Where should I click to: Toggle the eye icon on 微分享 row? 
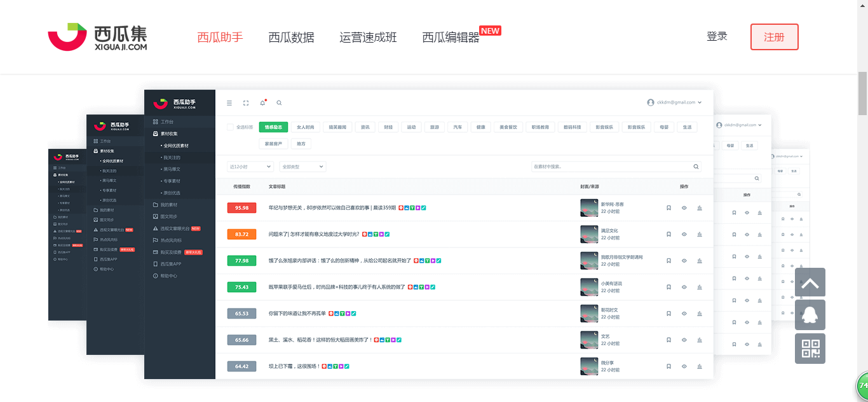[684, 366]
